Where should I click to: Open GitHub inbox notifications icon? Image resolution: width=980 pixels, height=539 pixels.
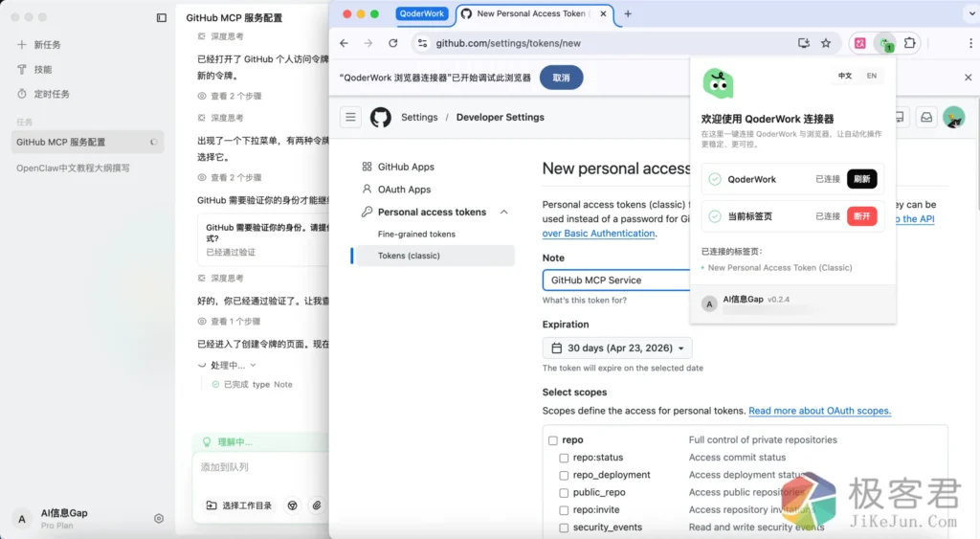coord(926,117)
